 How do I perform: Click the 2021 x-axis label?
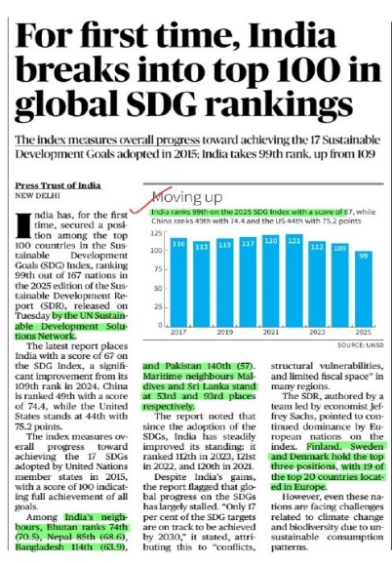[x=271, y=332]
